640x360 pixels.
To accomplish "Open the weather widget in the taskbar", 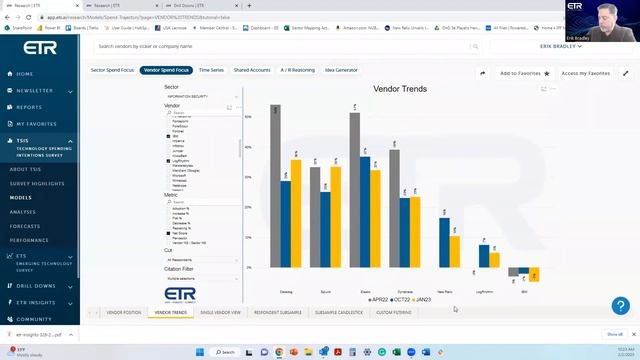I will click(x=25, y=352).
